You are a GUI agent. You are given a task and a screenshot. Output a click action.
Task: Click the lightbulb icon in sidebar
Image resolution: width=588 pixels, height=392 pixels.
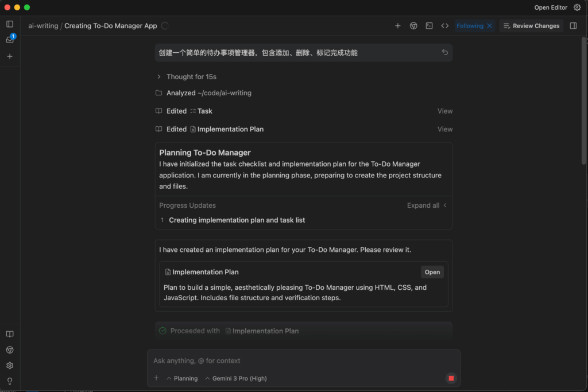pos(10,381)
